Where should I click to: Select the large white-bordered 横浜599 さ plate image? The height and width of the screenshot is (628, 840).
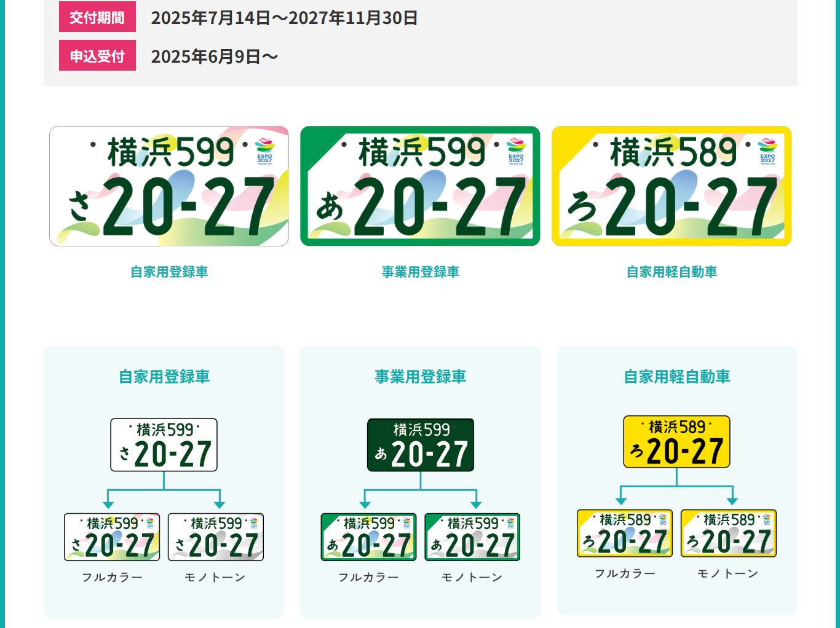[169, 186]
